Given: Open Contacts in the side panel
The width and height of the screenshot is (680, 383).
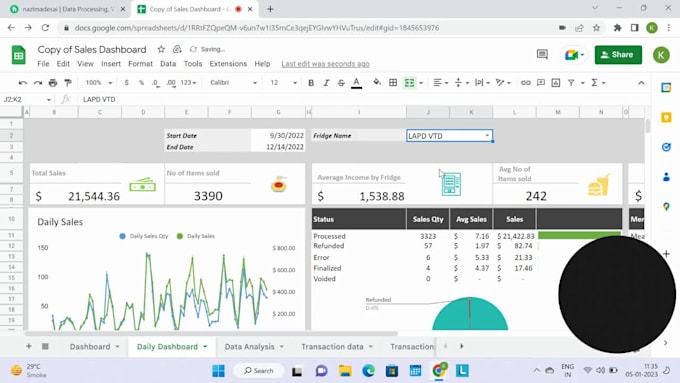Looking at the screenshot, I should pyautogui.click(x=666, y=177).
